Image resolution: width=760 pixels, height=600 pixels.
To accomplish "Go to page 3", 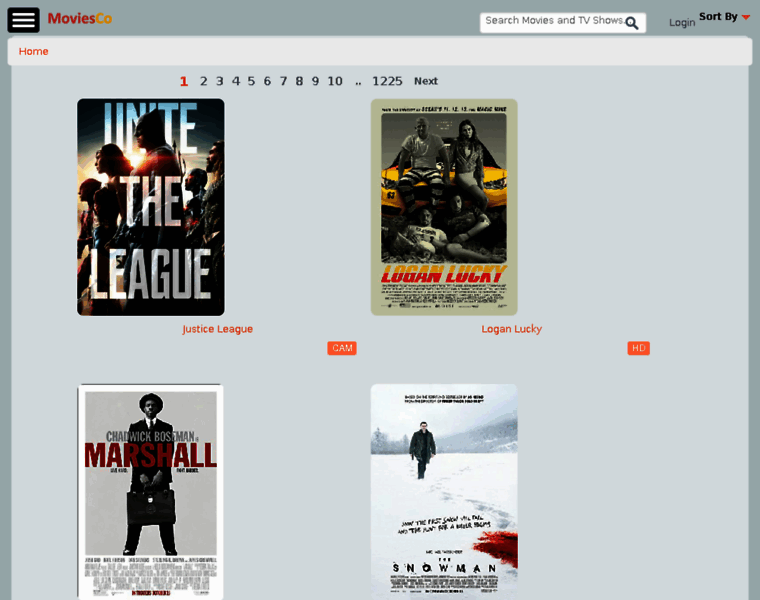I will (x=220, y=81).
